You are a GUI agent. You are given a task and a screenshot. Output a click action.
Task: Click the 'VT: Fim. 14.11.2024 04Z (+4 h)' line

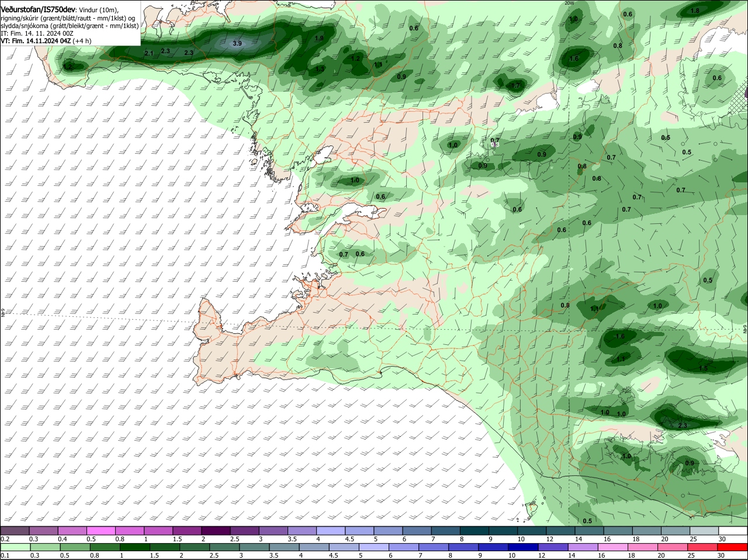[46, 42]
